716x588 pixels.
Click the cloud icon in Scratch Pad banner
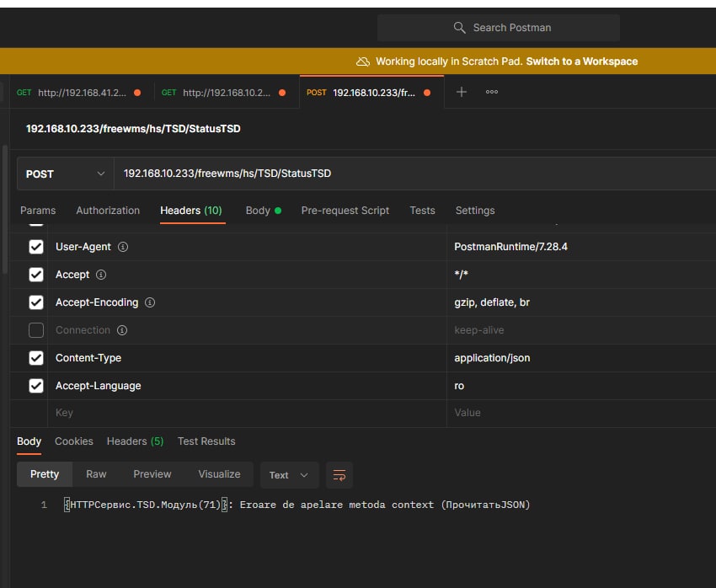363,61
